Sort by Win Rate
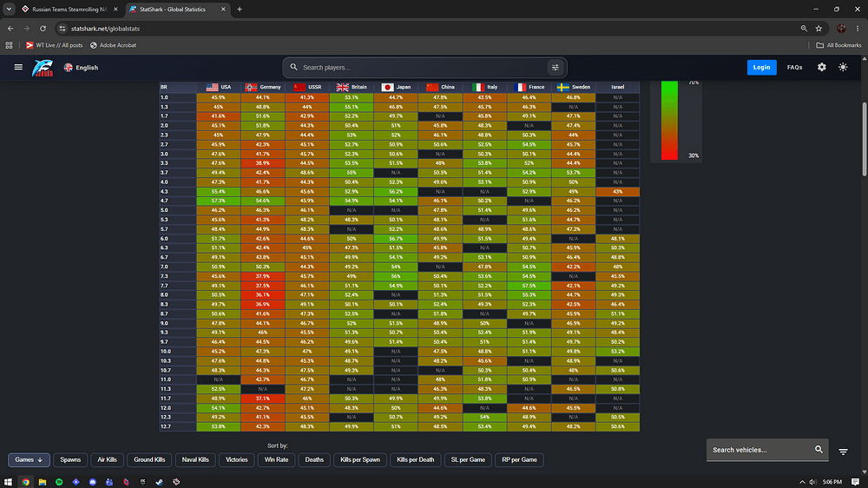 [x=276, y=459]
